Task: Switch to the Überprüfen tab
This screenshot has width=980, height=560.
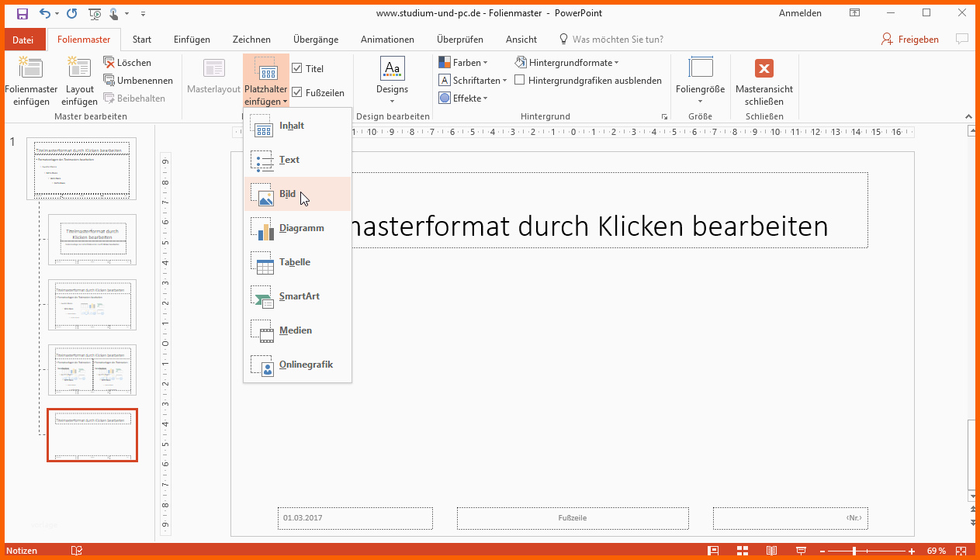Action: 460,40
